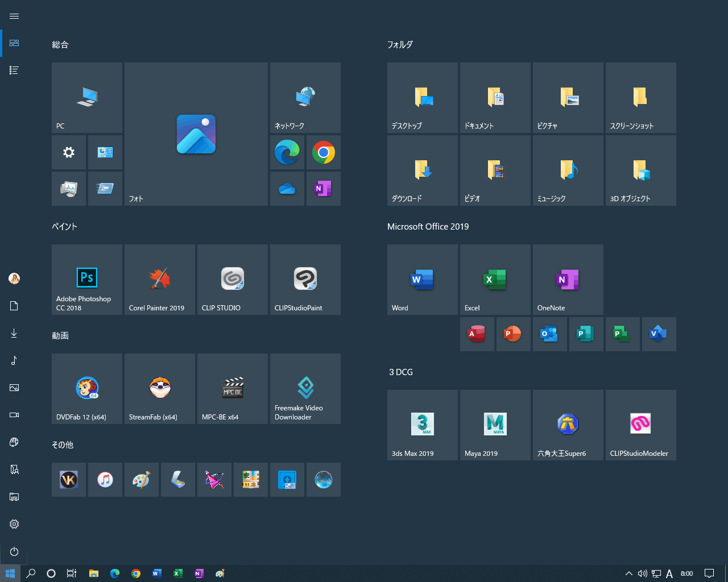Open the blue globe sphere small tile
This screenshot has width=728, height=582.
324,480
